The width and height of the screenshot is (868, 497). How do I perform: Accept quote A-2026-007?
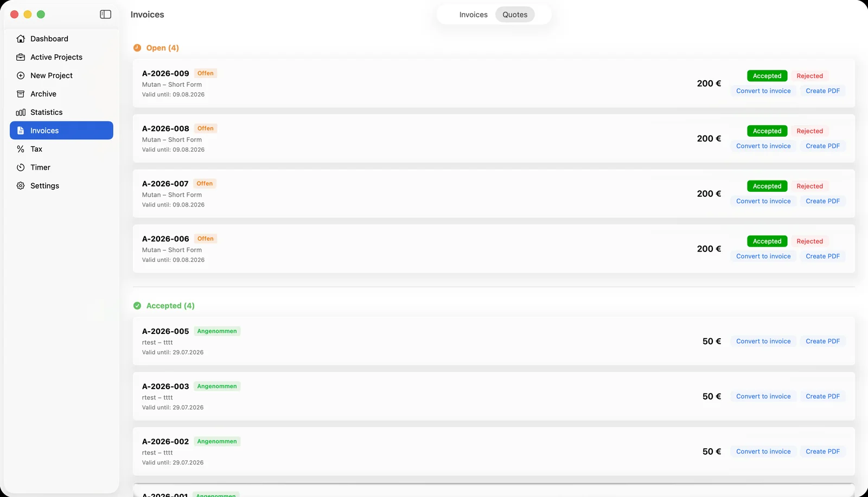[767, 186]
